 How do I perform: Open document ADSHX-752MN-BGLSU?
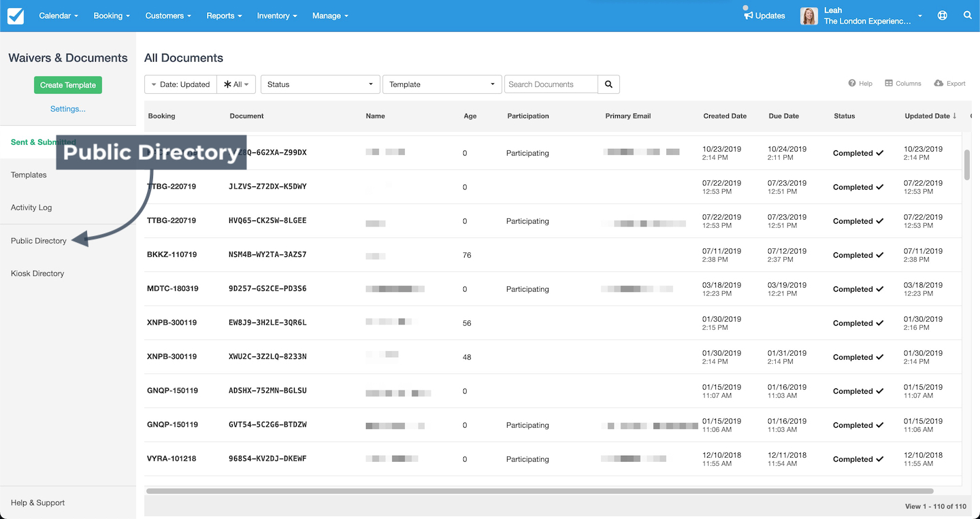click(267, 390)
